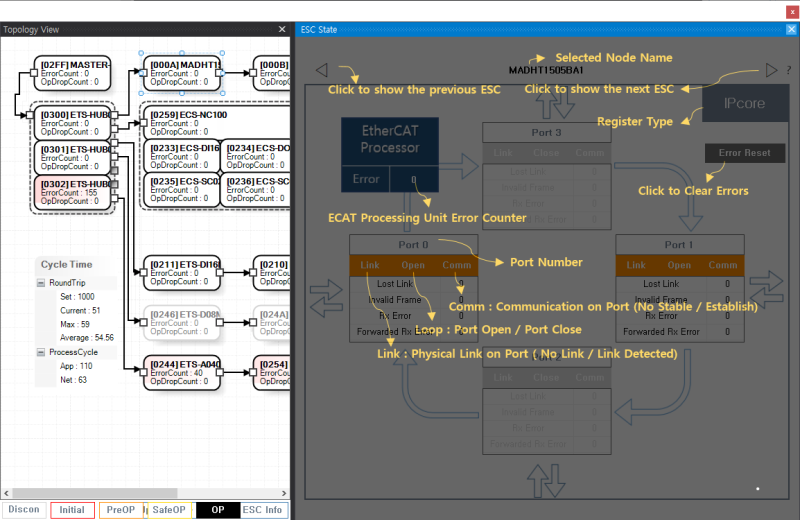
Task: Show the next ESC with right arrow
Action: click(771, 70)
